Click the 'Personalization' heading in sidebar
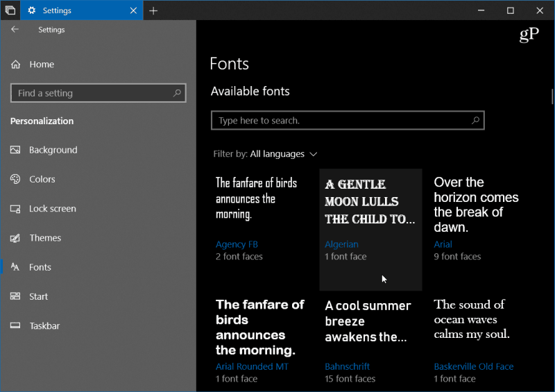Viewport: 555px width, 392px height. (x=42, y=121)
